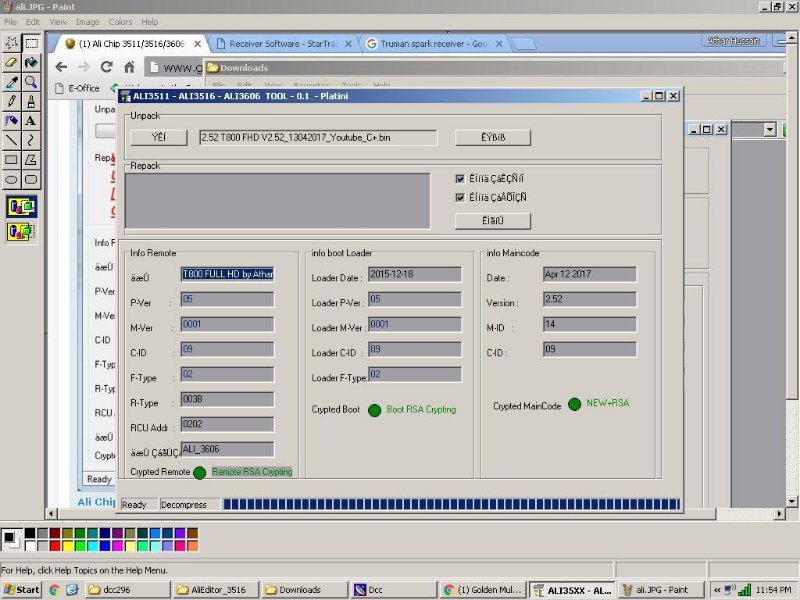Image resolution: width=800 pixels, height=600 pixels.
Task: Select the rectangular Select tool
Action: click(31, 43)
